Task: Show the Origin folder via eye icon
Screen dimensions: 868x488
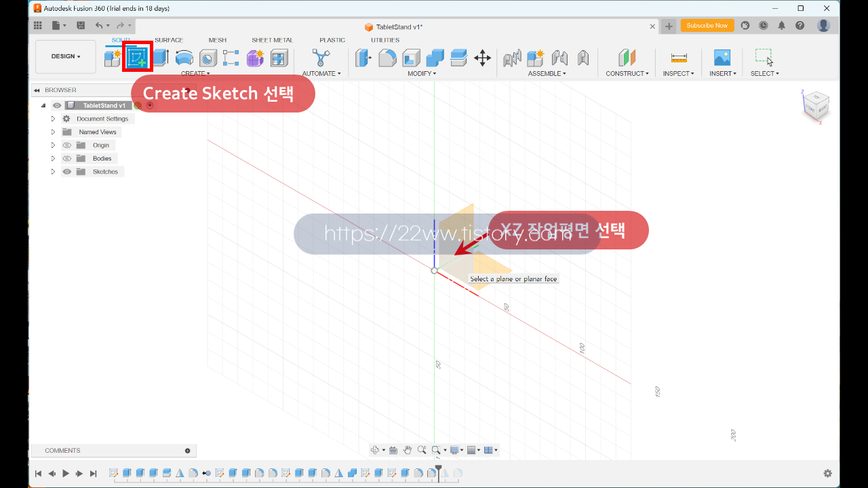Action: (66, 145)
